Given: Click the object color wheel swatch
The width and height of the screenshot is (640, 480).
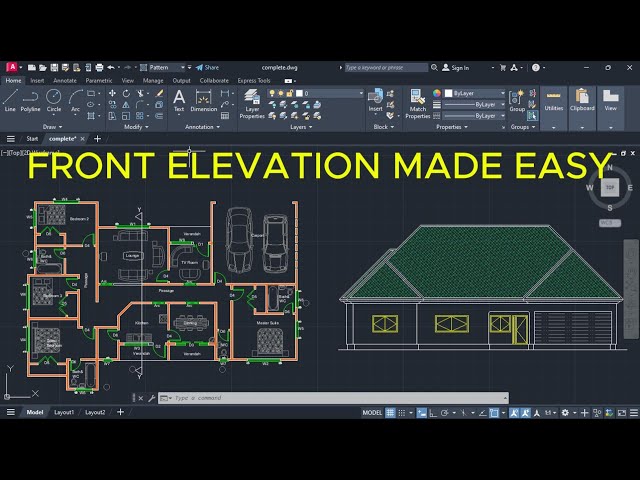Looking at the screenshot, I should (x=437, y=93).
